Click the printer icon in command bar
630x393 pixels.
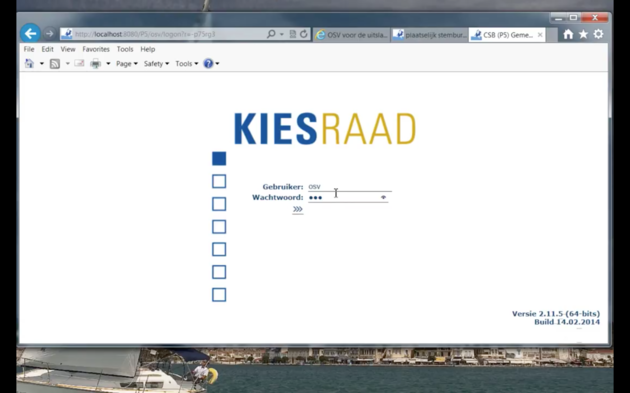coord(96,63)
